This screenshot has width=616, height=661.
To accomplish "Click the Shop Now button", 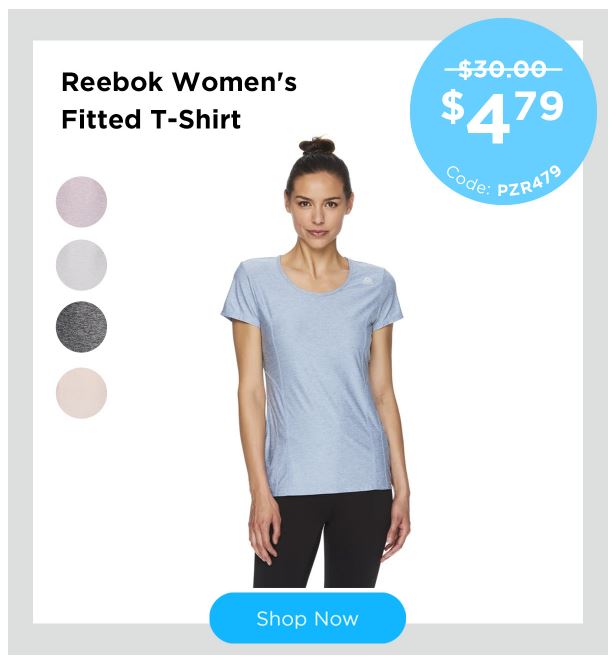I will click(307, 618).
